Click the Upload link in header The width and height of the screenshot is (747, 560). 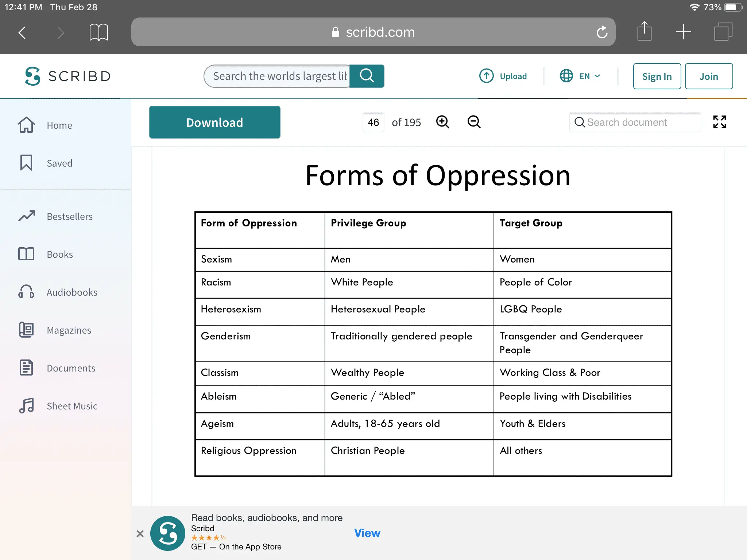coord(503,76)
